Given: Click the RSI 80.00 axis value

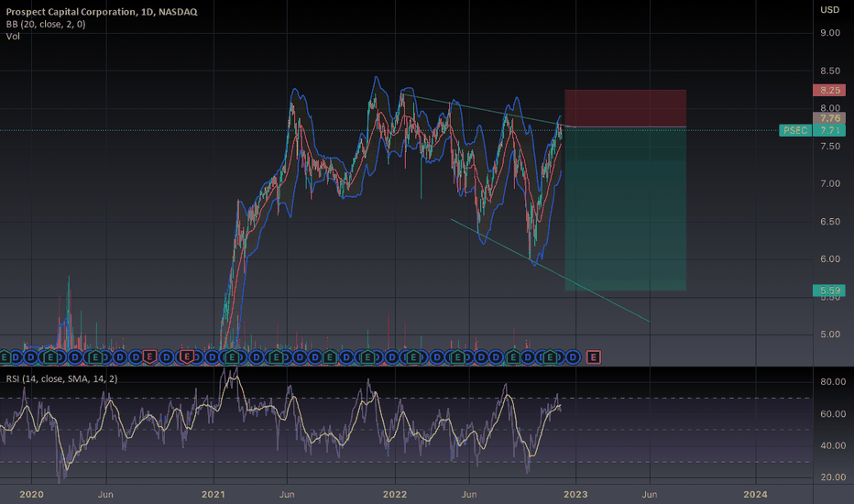Looking at the screenshot, I should (x=833, y=381).
